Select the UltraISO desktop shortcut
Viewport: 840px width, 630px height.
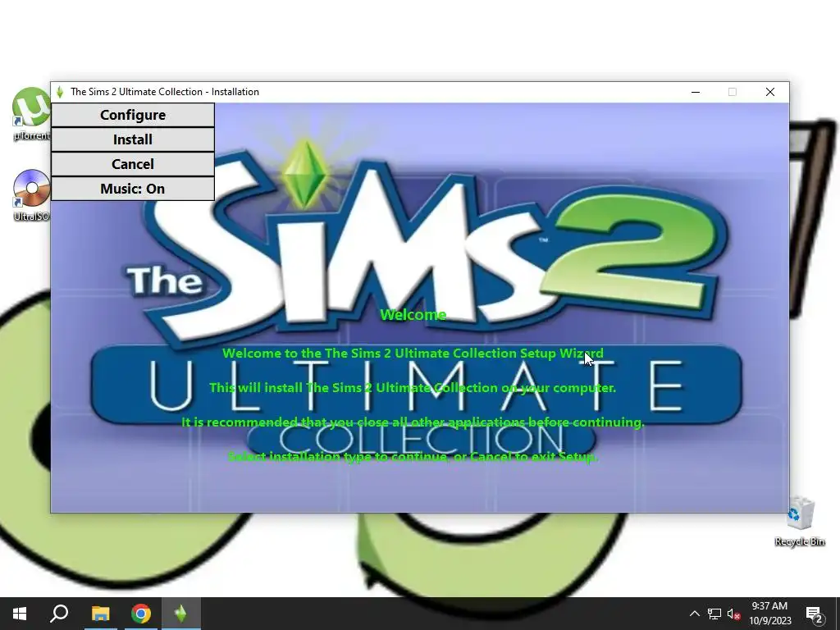[31, 195]
